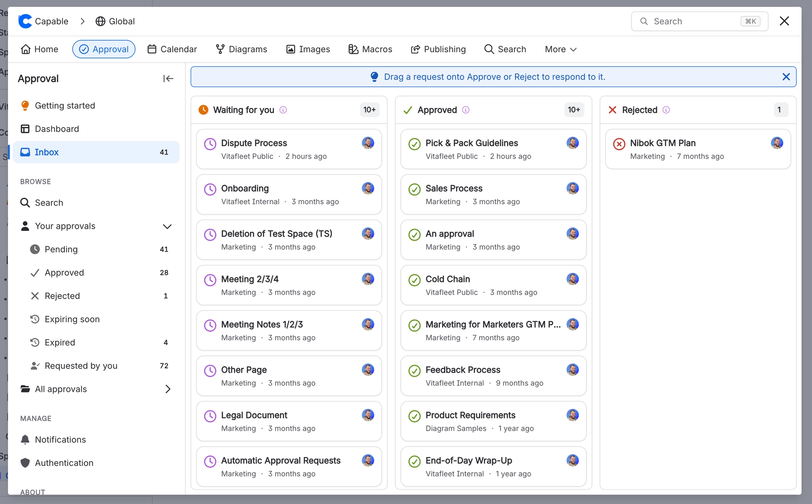Click the 10+ count badge in Approved column

click(x=574, y=110)
